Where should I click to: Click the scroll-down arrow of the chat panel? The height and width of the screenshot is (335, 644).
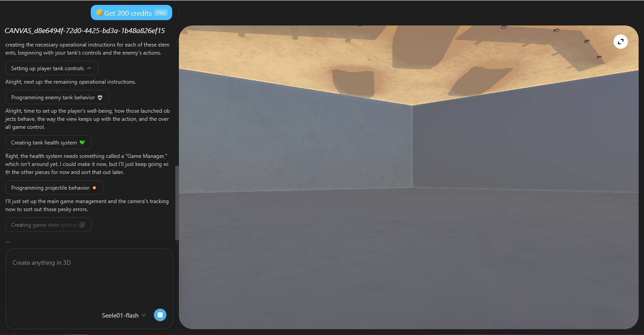pyautogui.click(x=177, y=242)
